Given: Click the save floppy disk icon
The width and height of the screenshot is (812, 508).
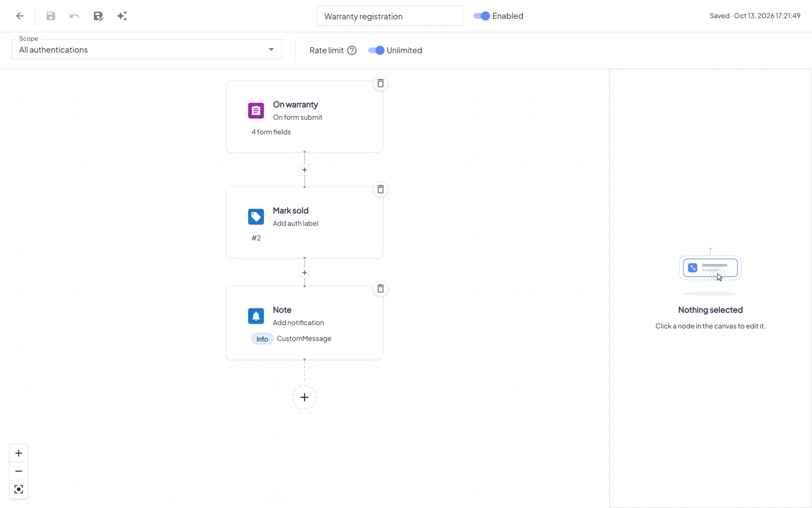Looking at the screenshot, I should (x=51, y=16).
